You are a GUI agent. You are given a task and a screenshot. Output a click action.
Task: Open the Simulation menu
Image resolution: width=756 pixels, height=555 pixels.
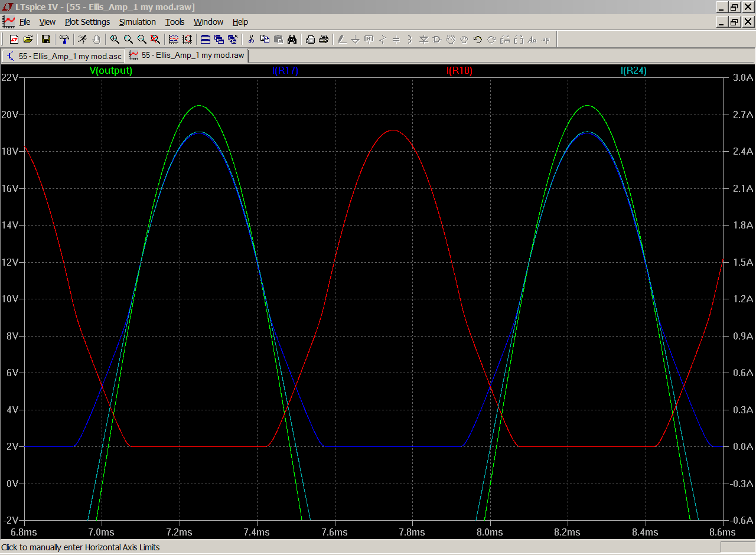click(138, 22)
